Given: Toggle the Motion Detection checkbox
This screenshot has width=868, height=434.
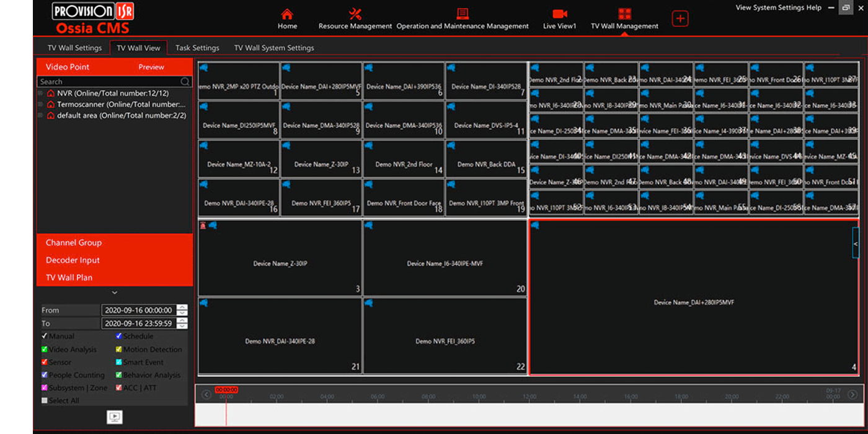Looking at the screenshot, I should tap(119, 349).
